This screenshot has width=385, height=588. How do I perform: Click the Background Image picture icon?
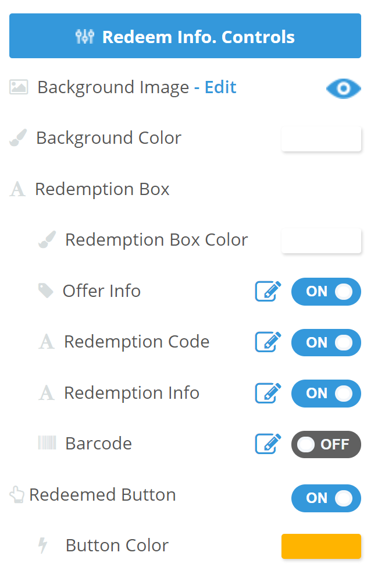coord(18,87)
